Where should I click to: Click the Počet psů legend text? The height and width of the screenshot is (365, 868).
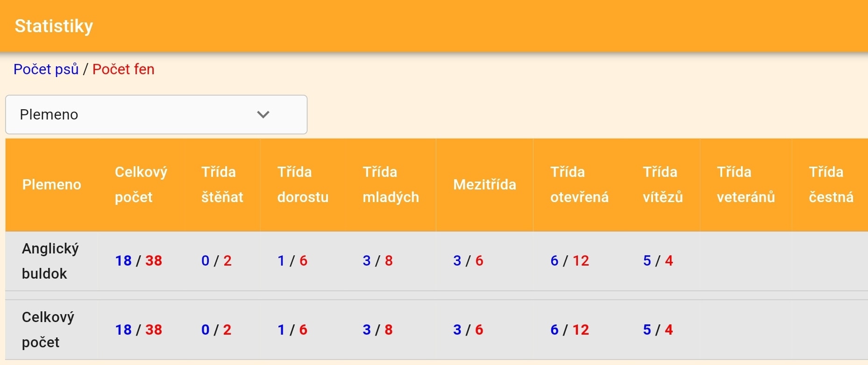46,69
